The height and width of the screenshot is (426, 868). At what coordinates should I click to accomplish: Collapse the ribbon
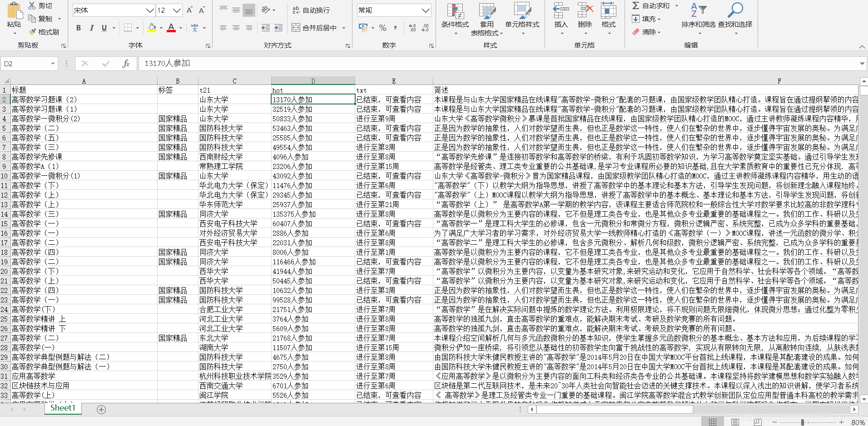click(862, 46)
